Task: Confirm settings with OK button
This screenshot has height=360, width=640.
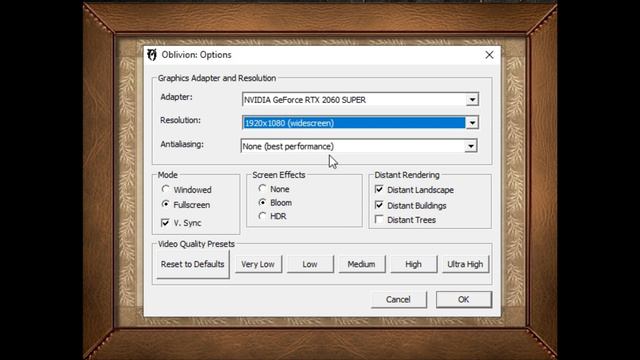Action: (x=464, y=300)
